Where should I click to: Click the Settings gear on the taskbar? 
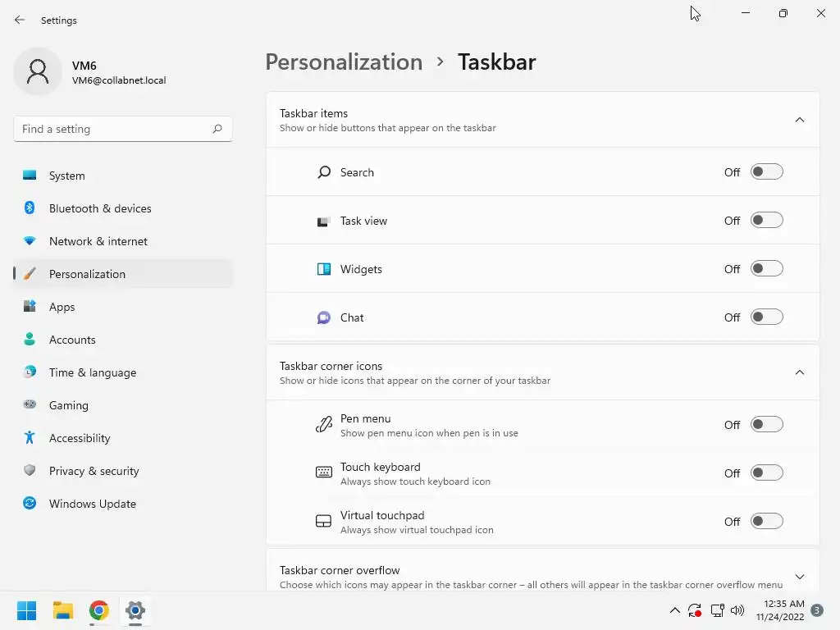[135, 610]
